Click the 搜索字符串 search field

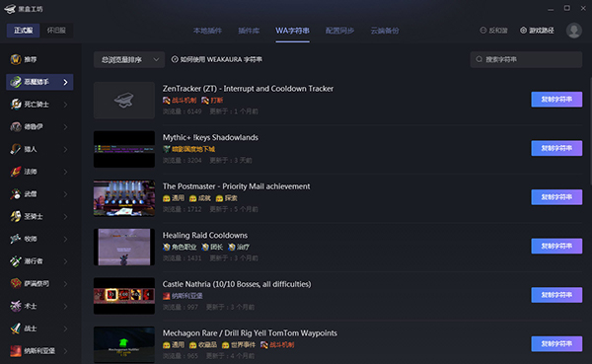[x=526, y=59]
